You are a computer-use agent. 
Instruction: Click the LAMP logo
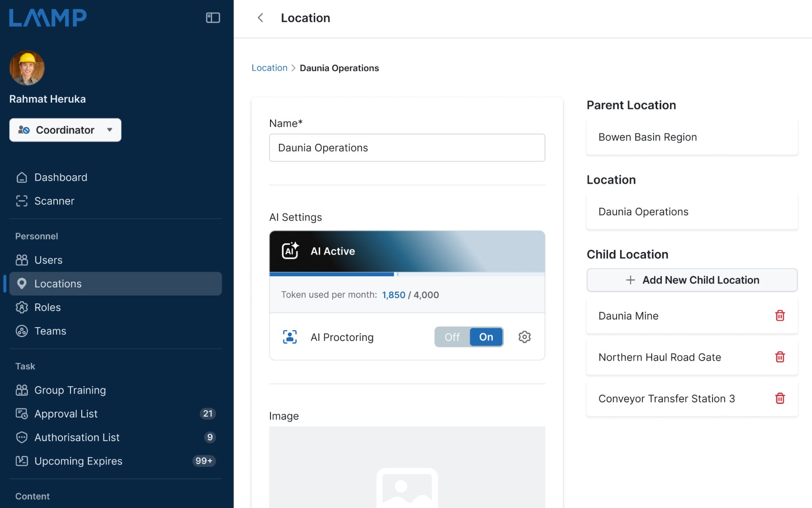pos(48,18)
